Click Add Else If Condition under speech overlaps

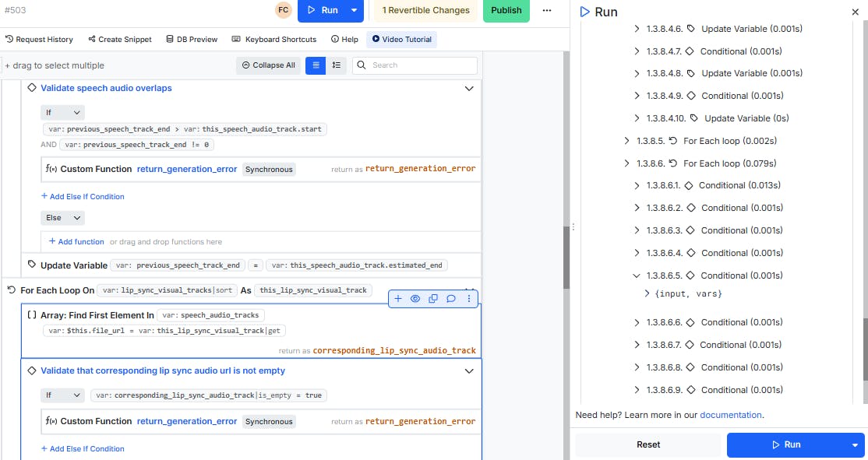[83, 196]
